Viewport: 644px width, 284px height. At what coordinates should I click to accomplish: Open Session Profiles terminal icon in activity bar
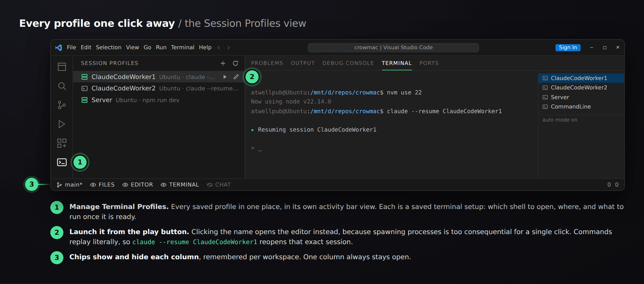pos(62,162)
